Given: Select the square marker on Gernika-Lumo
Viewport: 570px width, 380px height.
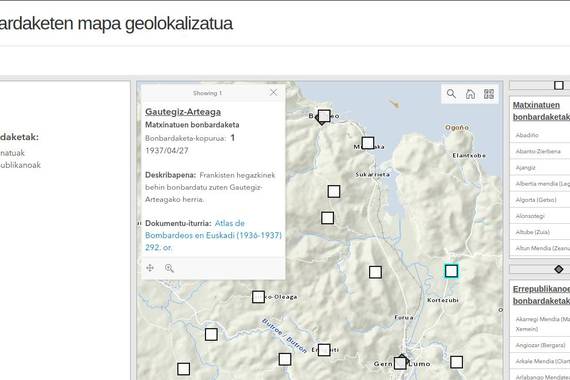Looking at the screenshot, I should pos(400,363).
